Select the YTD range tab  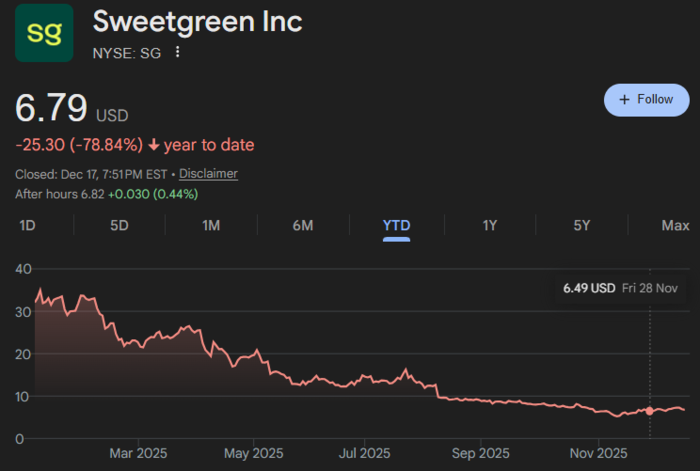[x=397, y=225]
